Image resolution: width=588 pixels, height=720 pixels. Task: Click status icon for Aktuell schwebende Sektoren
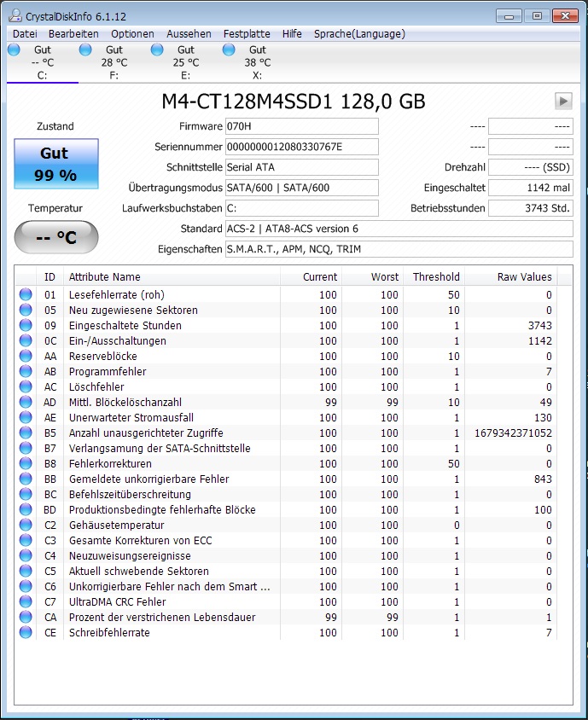(x=26, y=571)
